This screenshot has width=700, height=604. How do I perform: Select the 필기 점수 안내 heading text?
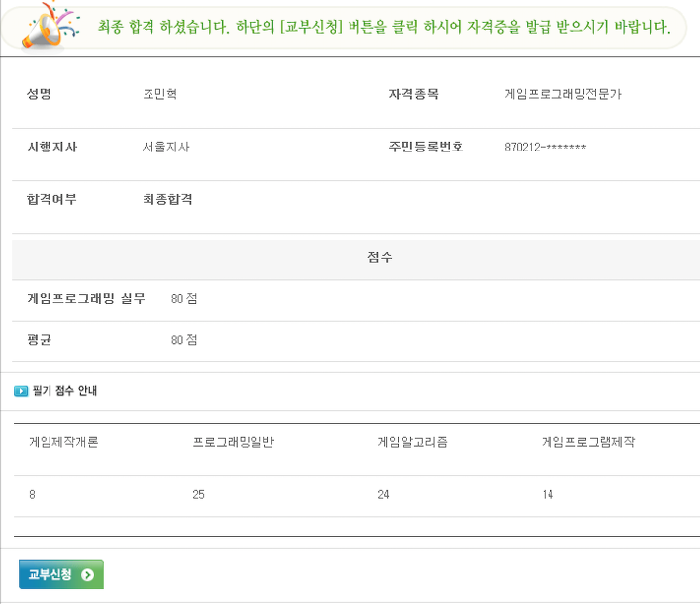(x=64, y=391)
